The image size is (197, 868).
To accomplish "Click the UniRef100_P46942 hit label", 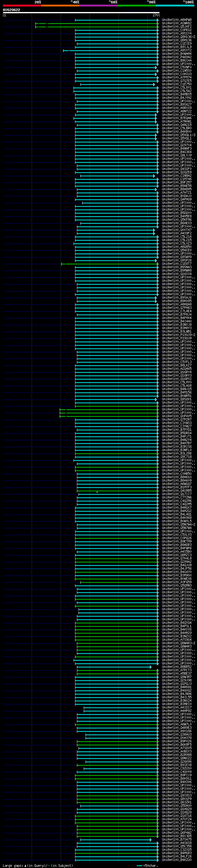I will pyautogui.click(x=176, y=57).
